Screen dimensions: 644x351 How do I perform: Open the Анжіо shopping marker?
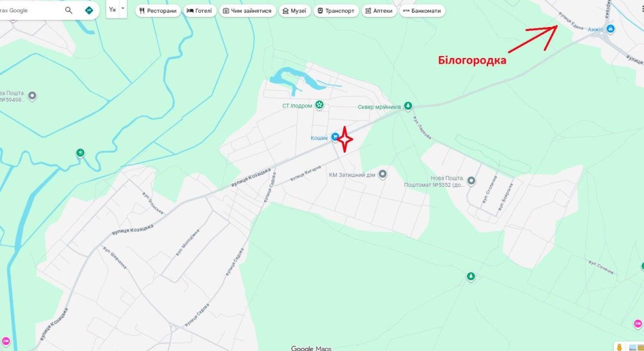(x=611, y=29)
